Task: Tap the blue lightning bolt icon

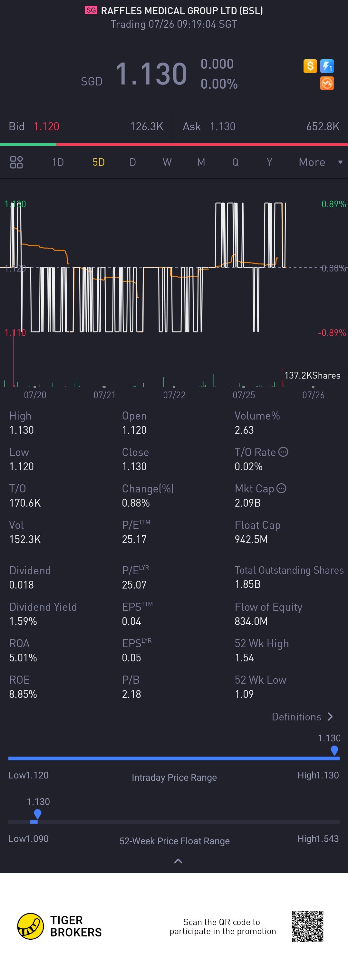Action: coord(327,66)
